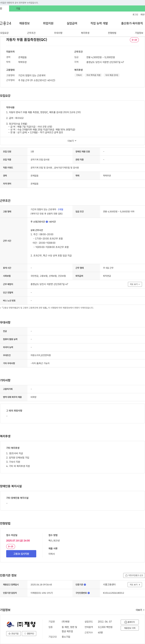This screenshot has height=644, width=145.
Task: Click the (주)재영 company logo
Action: pos(21,624)
